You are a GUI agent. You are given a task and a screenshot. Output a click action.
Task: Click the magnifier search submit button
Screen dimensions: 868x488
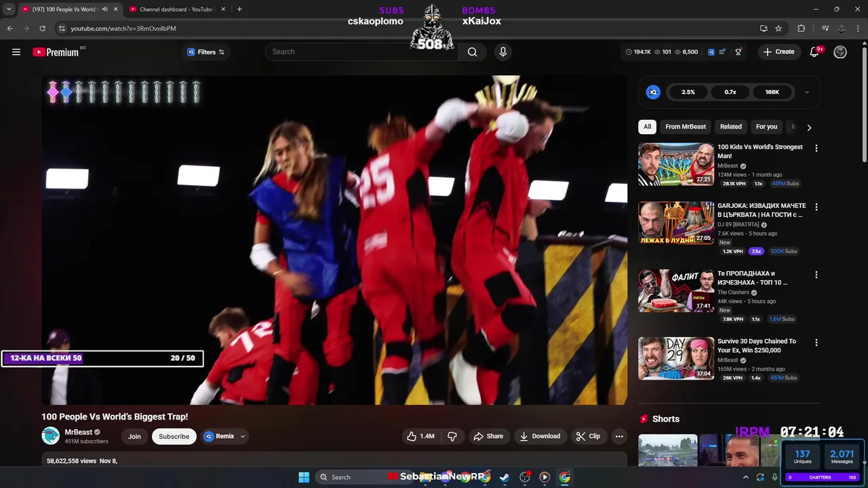(x=472, y=52)
